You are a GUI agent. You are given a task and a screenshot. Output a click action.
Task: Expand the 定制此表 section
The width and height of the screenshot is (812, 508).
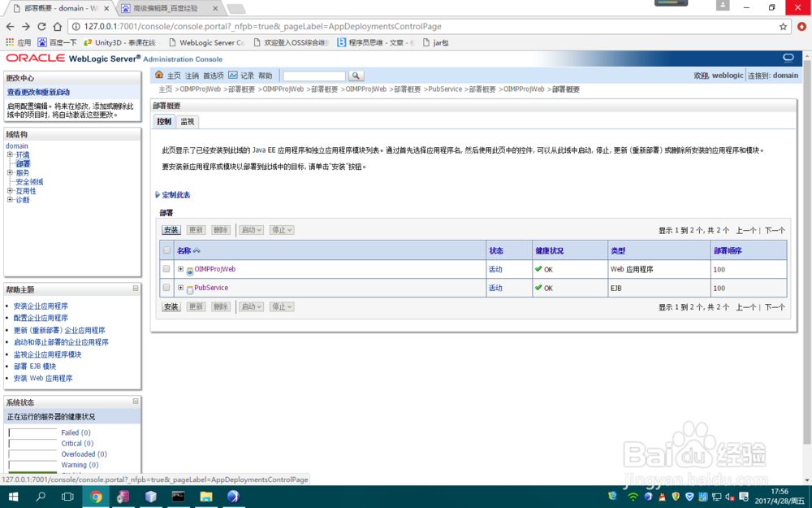point(158,195)
